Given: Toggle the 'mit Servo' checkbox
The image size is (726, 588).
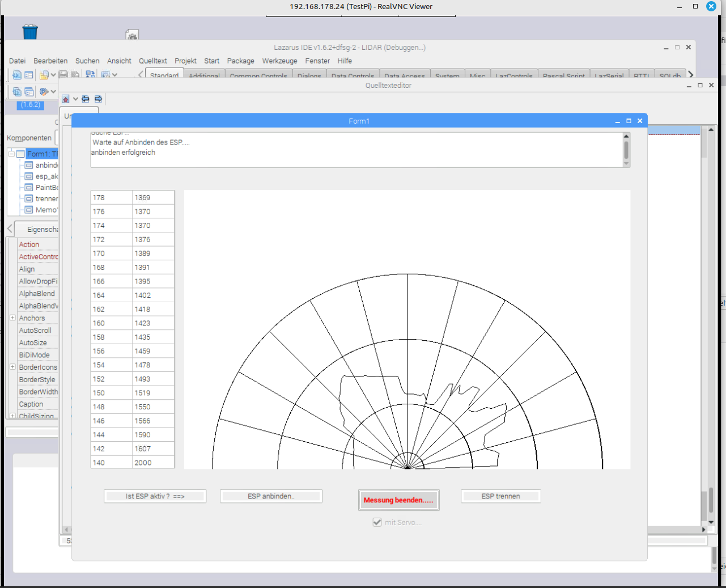Looking at the screenshot, I should [x=377, y=522].
